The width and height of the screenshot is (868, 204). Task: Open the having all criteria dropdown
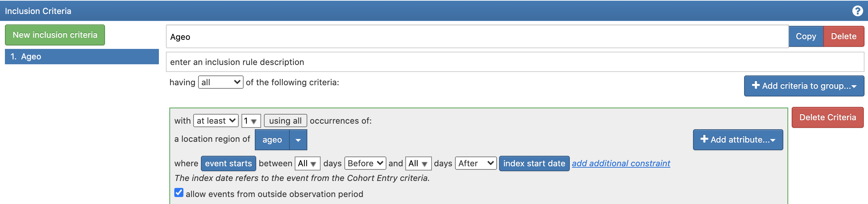point(220,82)
